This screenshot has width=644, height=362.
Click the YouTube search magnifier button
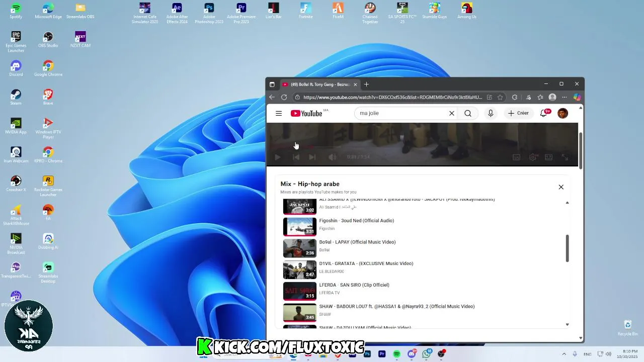point(468,113)
